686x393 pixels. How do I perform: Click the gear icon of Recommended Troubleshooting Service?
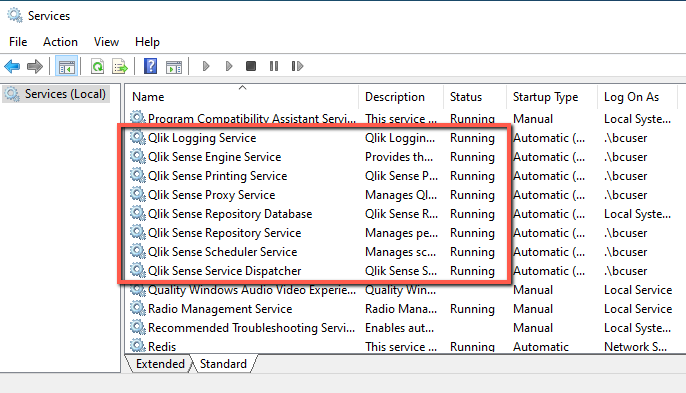click(x=137, y=327)
